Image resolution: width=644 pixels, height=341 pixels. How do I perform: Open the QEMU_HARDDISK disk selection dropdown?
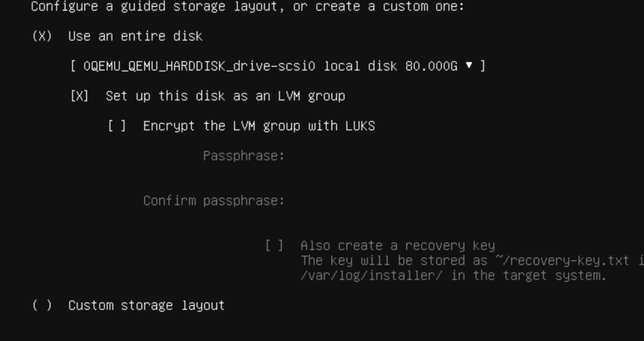(x=277, y=66)
